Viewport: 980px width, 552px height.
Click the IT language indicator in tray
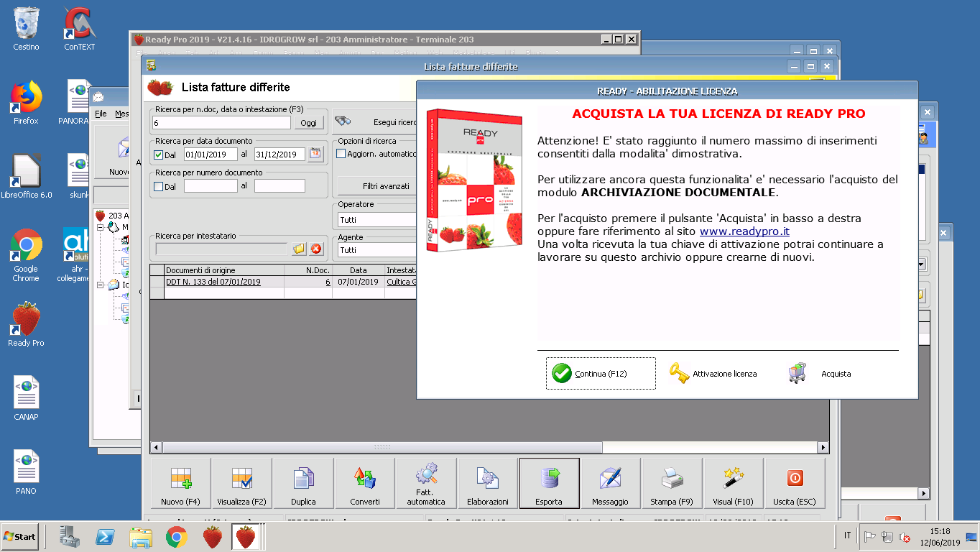click(847, 536)
